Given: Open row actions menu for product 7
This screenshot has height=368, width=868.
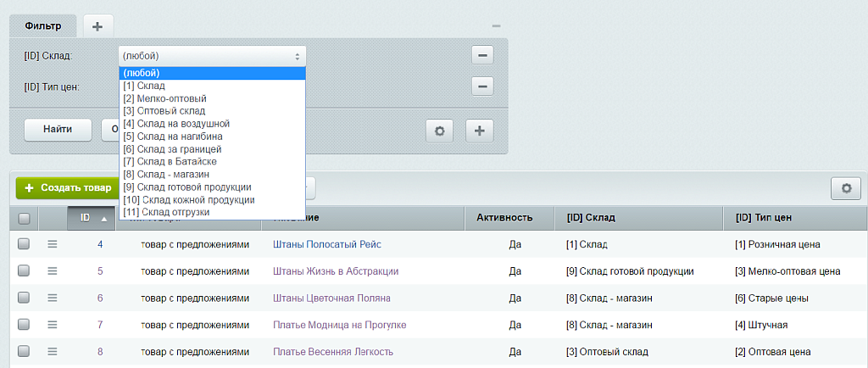Looking at the screenshot, I should tap(52, 325).
